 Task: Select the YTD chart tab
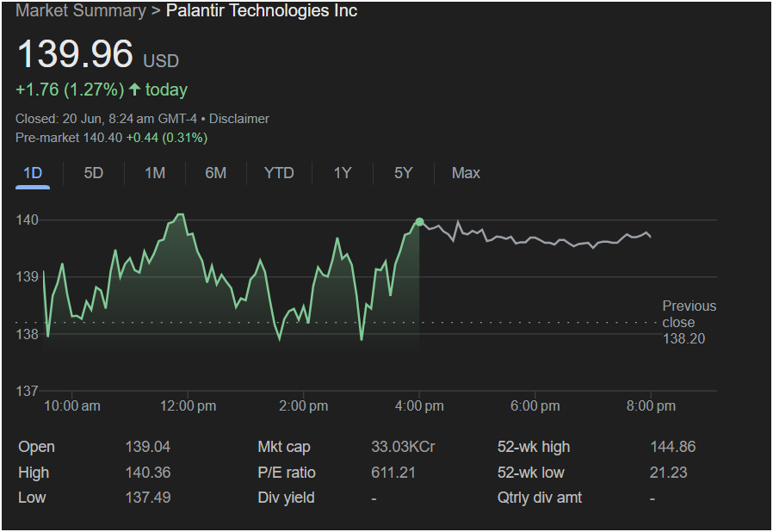(x=279, y=173)
